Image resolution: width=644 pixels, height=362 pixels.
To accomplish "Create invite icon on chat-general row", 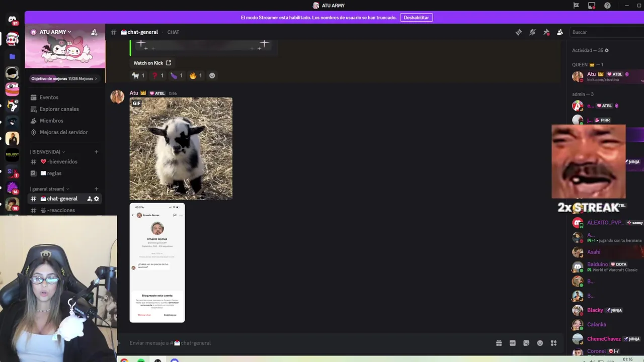I will (90, 199).
